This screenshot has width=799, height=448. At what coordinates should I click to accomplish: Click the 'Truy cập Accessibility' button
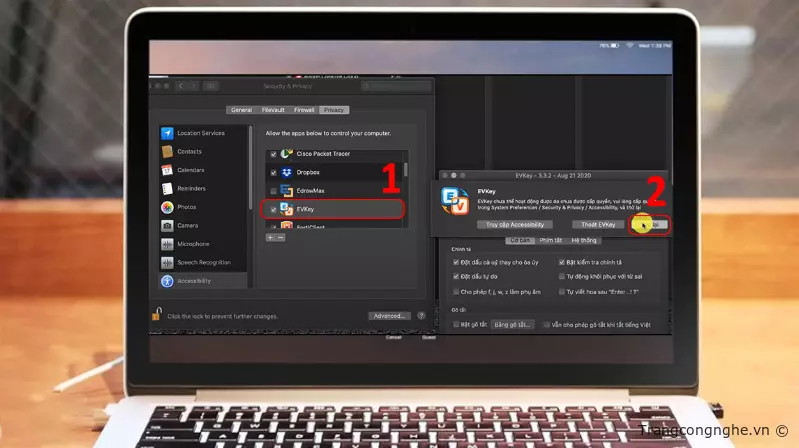click(x=516, y=225)
